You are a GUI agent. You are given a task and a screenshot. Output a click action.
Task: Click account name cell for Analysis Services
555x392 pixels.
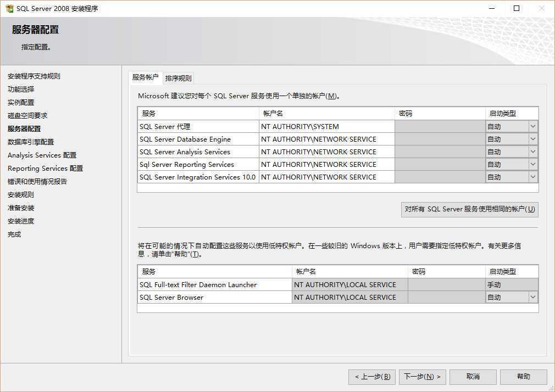pos(327,152)
